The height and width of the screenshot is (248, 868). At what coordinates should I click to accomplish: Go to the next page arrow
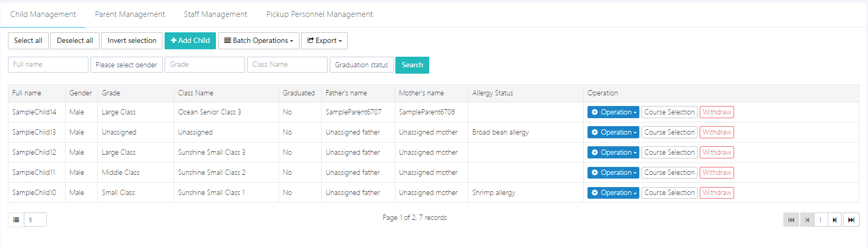(835, 220)
